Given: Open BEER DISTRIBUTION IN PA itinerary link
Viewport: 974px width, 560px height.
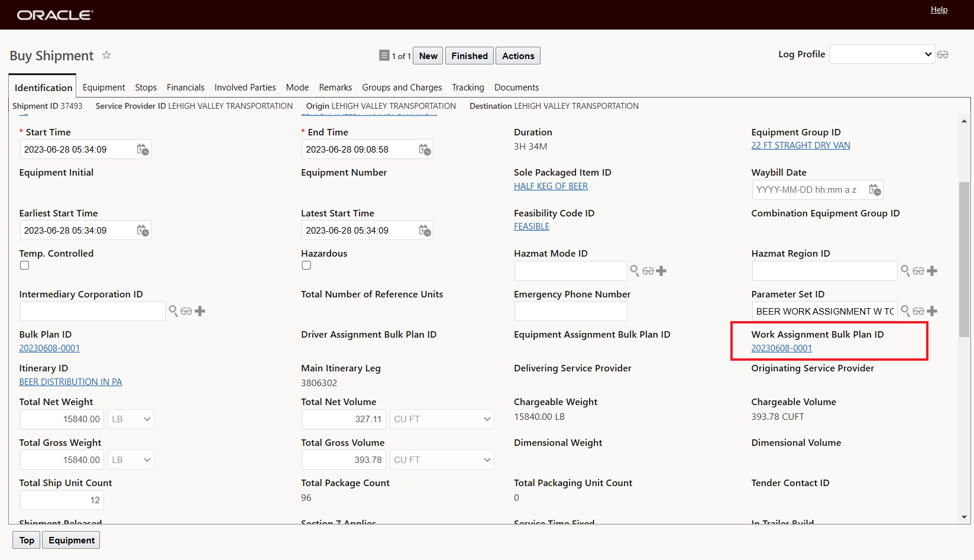Looking at the screenshot, I should pos(70,382).
